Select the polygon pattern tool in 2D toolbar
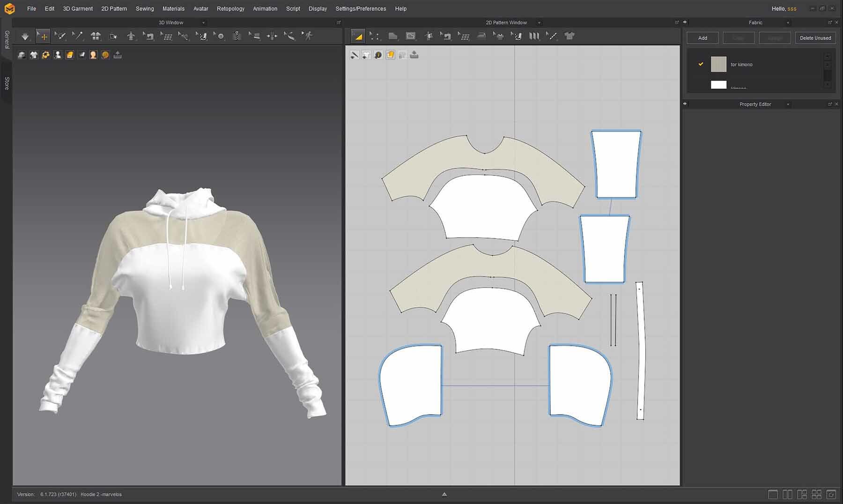 click(393, 36)
